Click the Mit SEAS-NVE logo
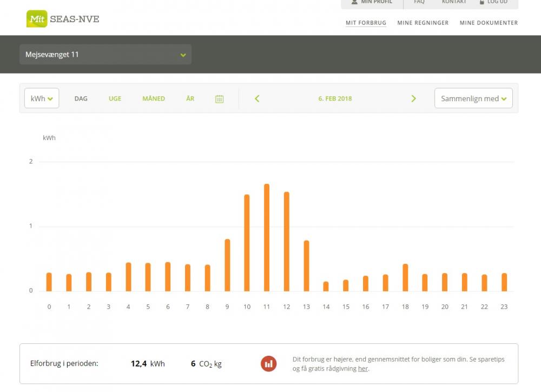 (63, 19)
